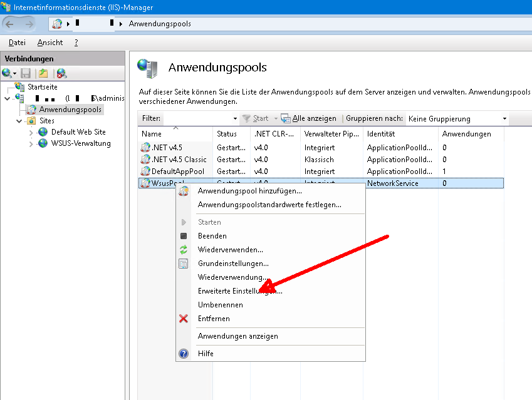Choose Erweiterte Einstellungen from context menu
The width and height of the screenshot is (532, 400).
click(239, 291)
